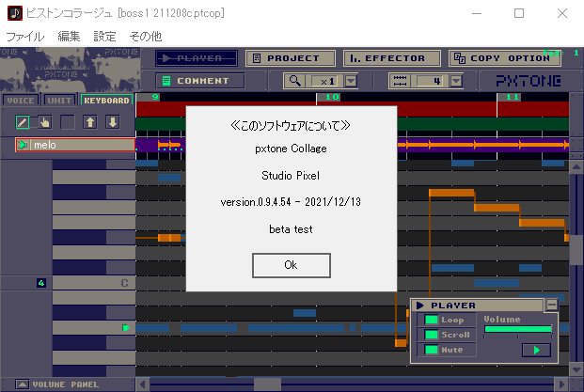The image size is (584, 392).
Task: Click 'version.0.9.4.54 - 2021/12/13' text
Action: pos(291,202)
